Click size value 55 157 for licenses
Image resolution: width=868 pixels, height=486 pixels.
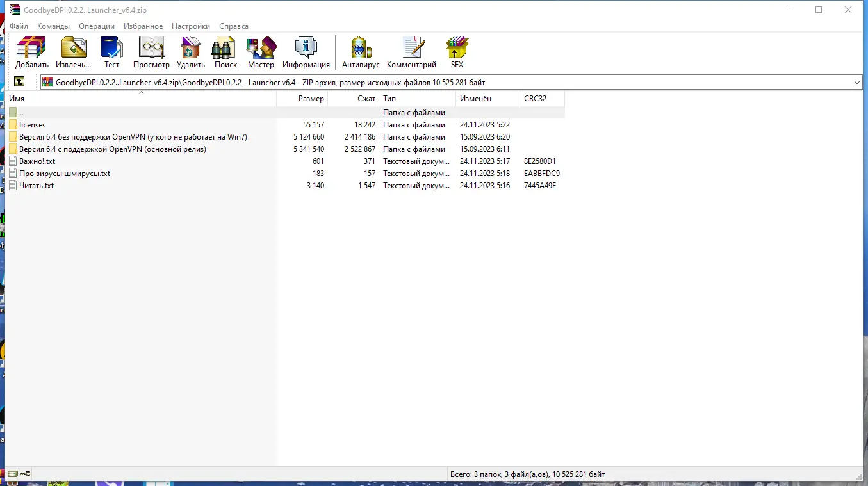point(313,125)
